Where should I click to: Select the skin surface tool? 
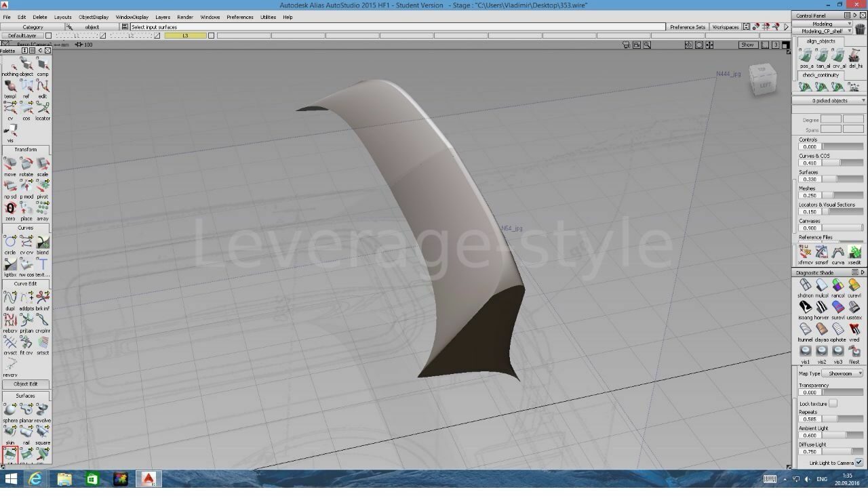10,434
